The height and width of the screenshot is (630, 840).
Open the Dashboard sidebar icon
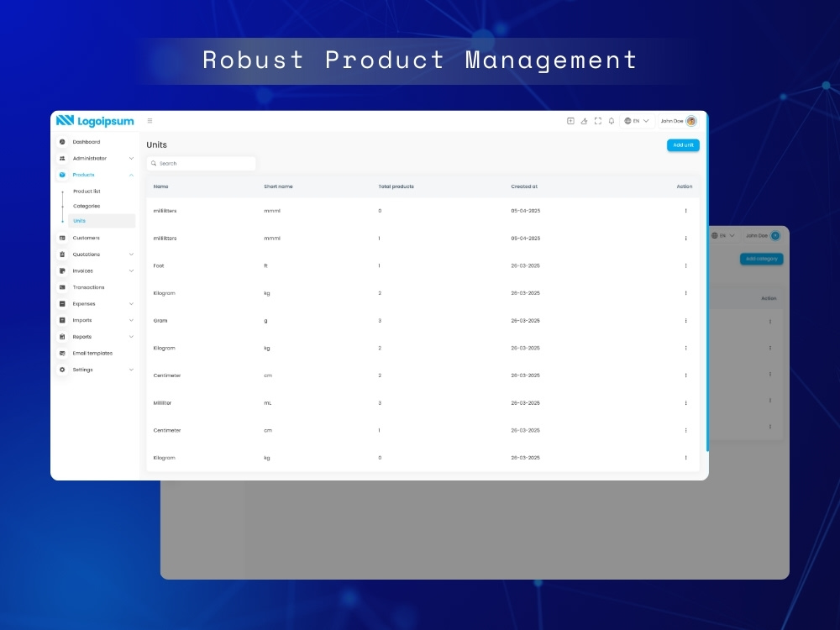[62, 142]
